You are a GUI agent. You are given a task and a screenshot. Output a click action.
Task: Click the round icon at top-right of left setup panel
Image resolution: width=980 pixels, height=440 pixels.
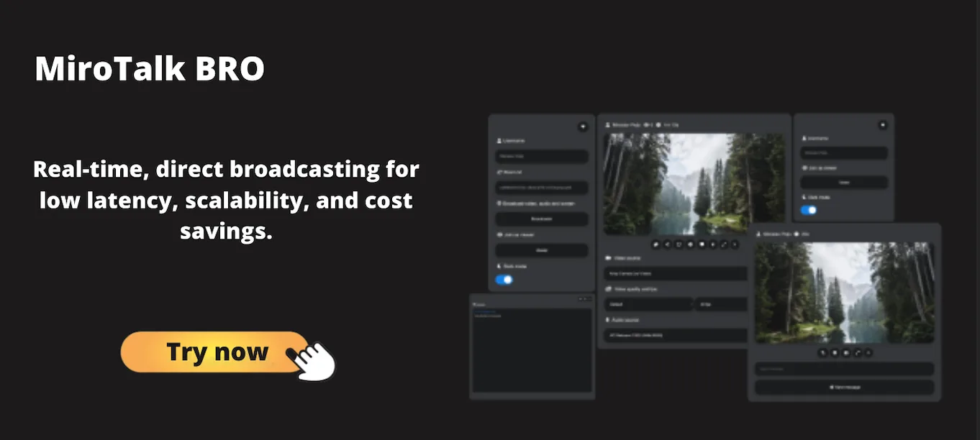pos(583,127)
